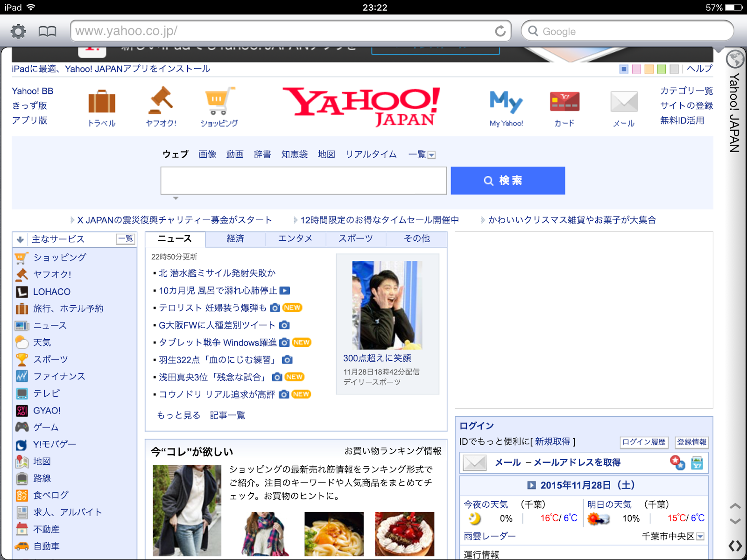
Task: Select the 画像 search tab
Action: (x=207, y=154)
